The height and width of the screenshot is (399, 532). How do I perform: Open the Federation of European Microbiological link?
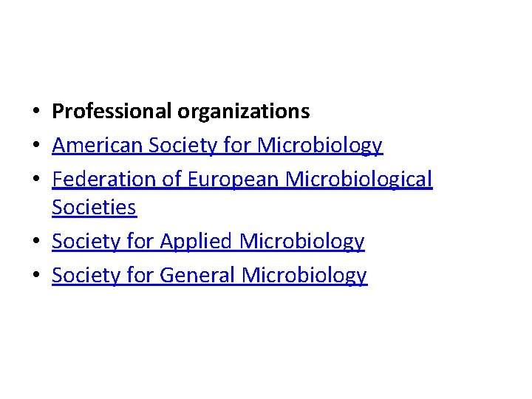click(242, 179)
